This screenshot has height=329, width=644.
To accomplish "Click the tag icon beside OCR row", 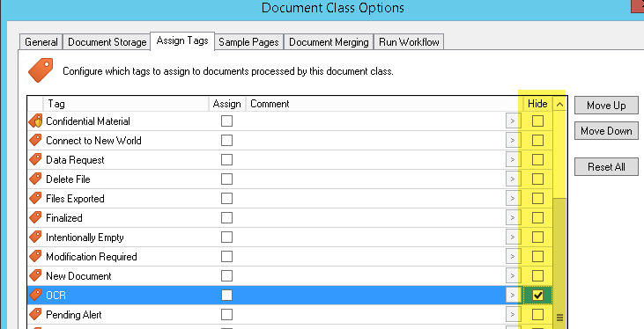I will pos(36,295).
